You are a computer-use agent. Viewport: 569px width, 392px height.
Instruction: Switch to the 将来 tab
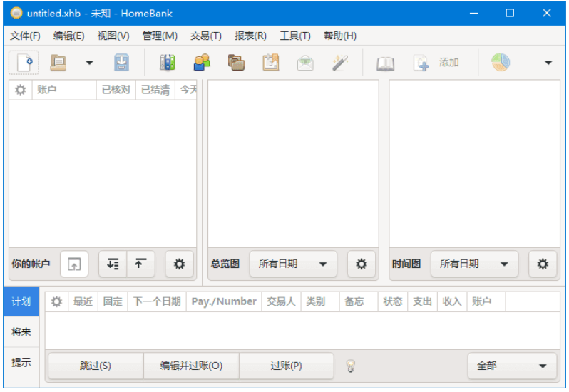point(21,332)
